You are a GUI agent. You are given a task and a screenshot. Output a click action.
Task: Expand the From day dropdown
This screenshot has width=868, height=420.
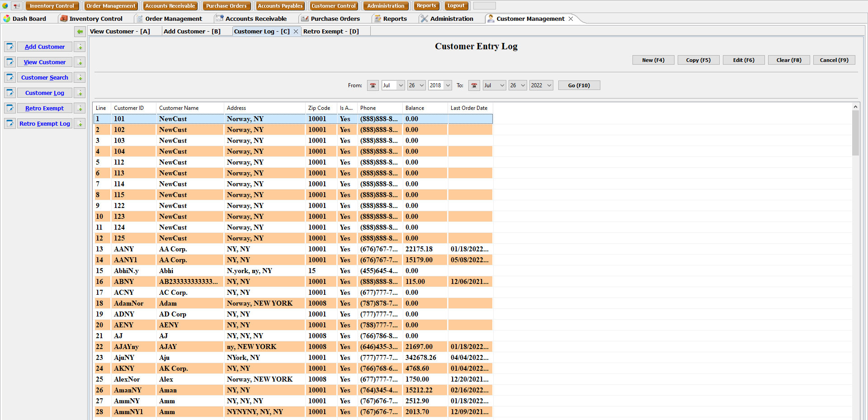click(422, 85)
